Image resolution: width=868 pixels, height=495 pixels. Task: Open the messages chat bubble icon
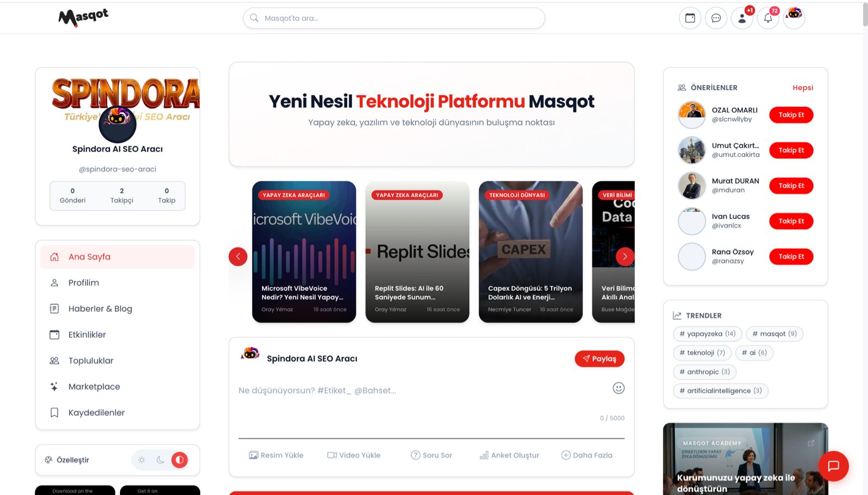[716, 18]
